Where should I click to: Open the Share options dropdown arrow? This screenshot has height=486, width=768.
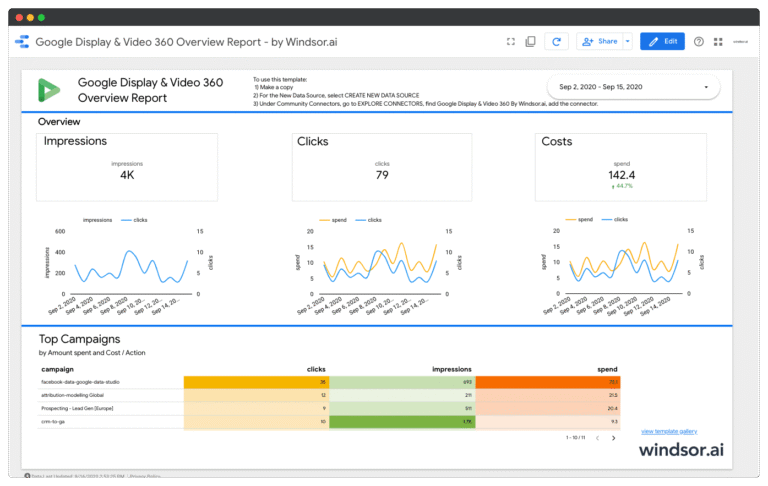(627, 42)
